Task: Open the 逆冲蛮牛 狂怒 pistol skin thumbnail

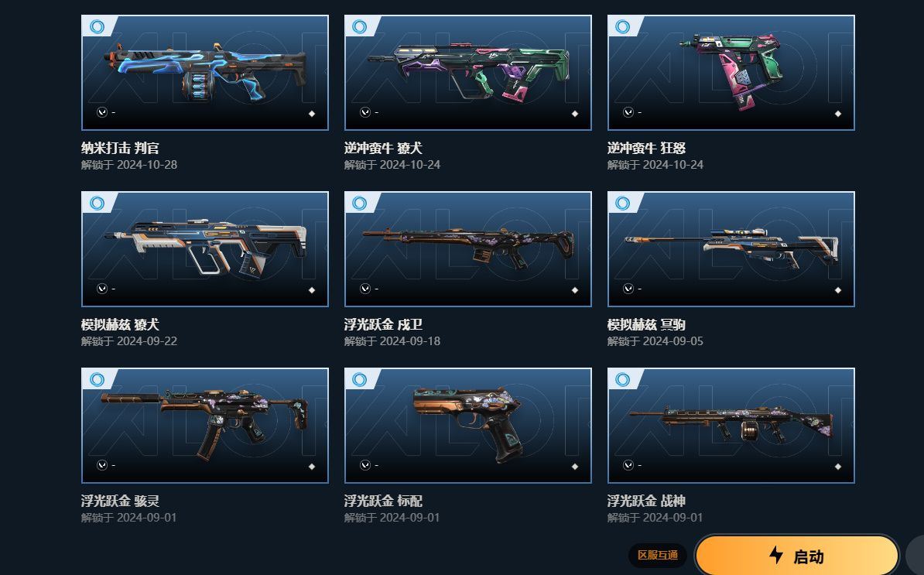Action: pyautogui.click(x=731, y=73)
